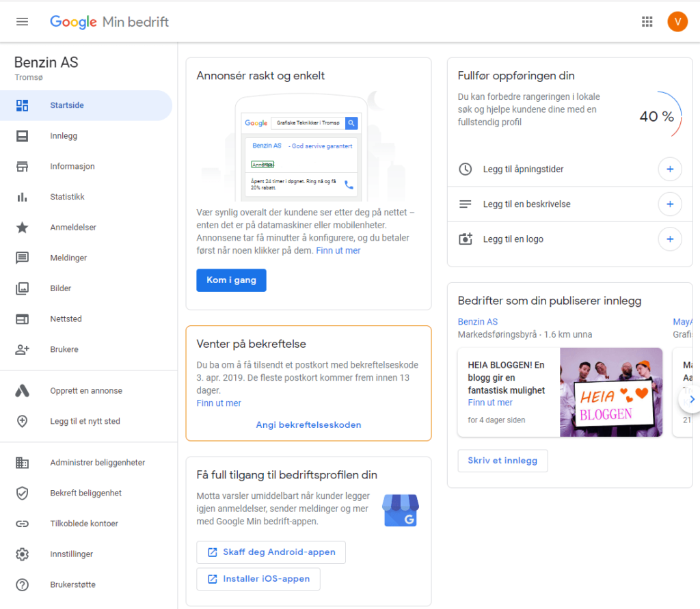
Task: Click the Informasjon storefront icon
Action: tap(22, 167)
